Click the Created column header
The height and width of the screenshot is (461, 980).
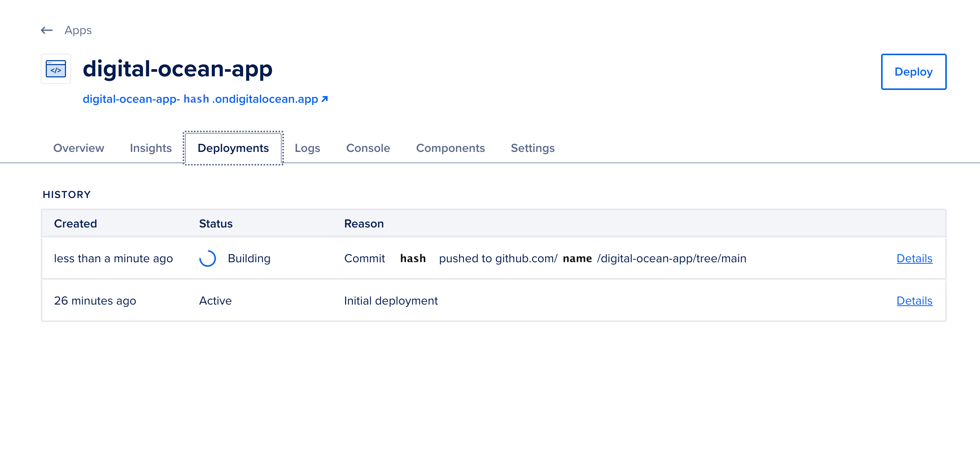76,223
